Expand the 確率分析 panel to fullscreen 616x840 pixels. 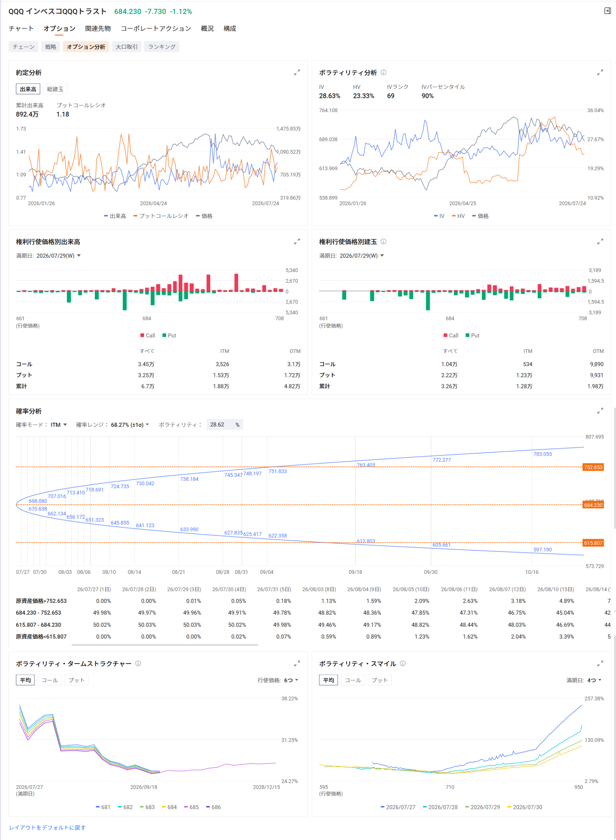click(600, 411)
